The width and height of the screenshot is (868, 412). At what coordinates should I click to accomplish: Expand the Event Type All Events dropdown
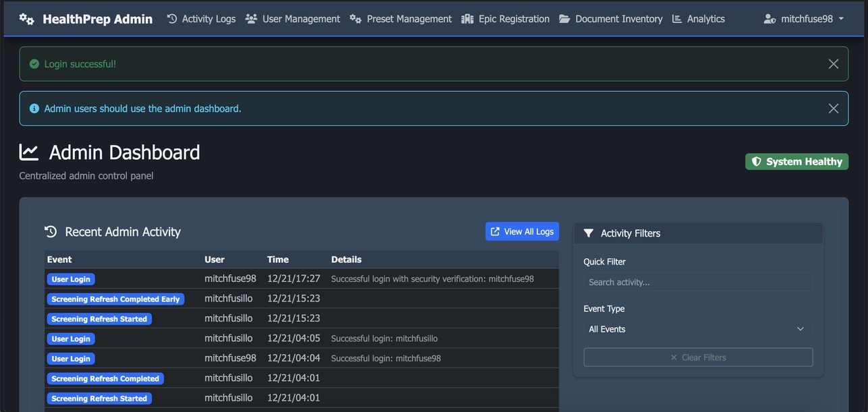pyautogui.click(x=697, y=329)
